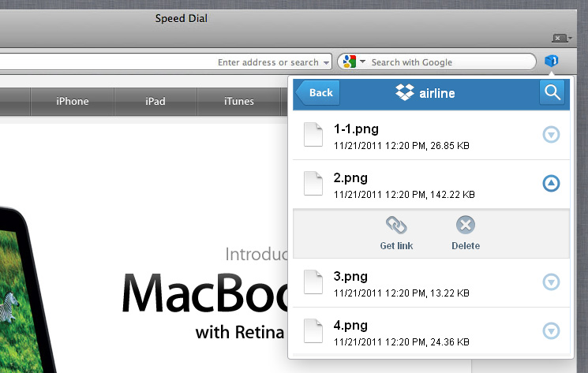588x373 pixels.
Task: Collapse options for 2.png
Action: tap(551, 183)
